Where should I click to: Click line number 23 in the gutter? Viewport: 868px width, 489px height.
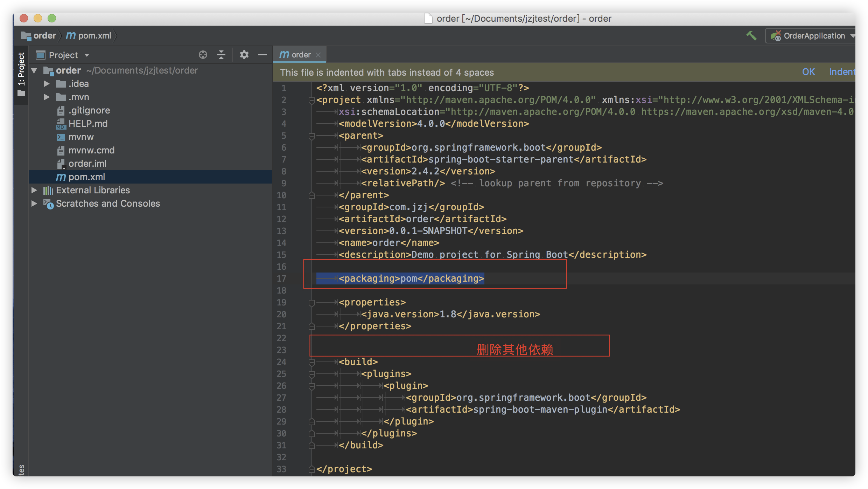[x=281, y=350]
